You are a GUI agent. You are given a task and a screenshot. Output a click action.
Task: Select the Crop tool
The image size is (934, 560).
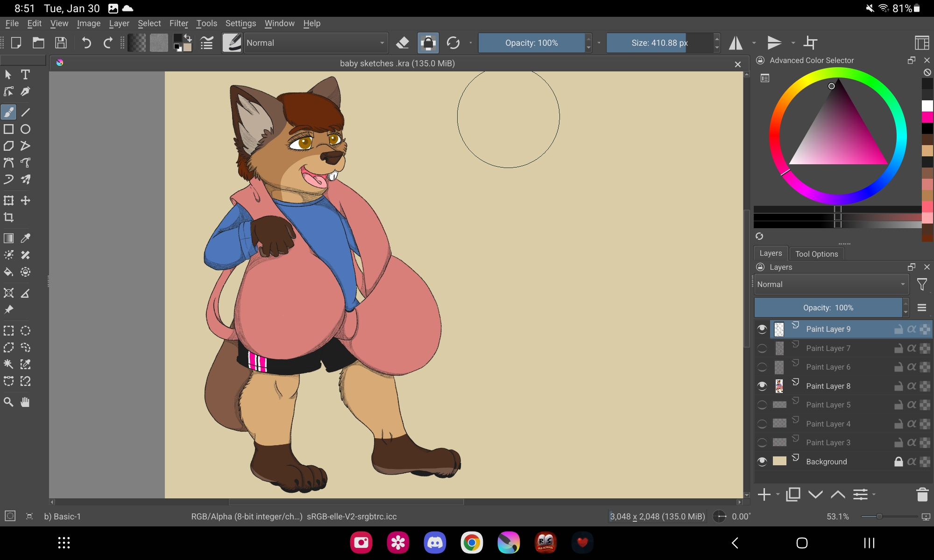(8, 217)
